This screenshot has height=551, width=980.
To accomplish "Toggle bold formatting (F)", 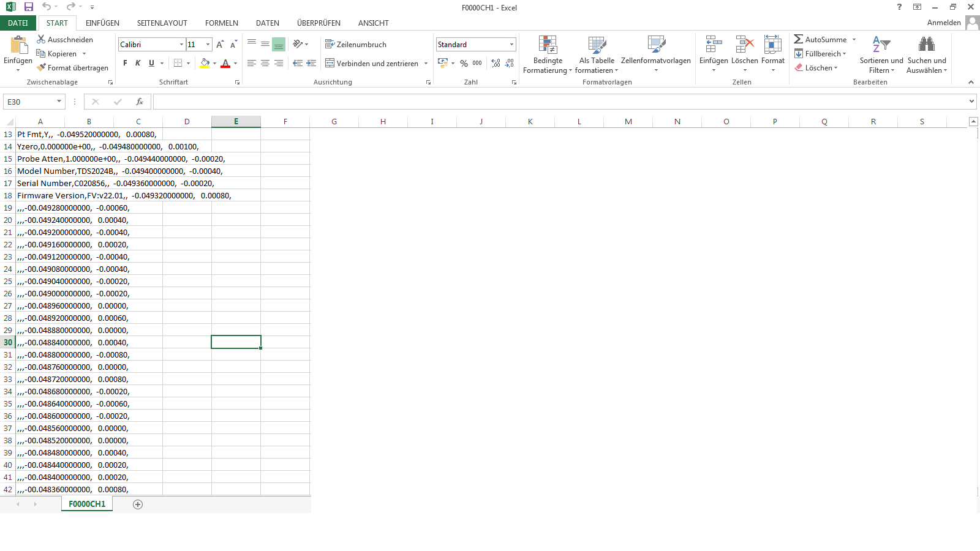I will (126, 63).
